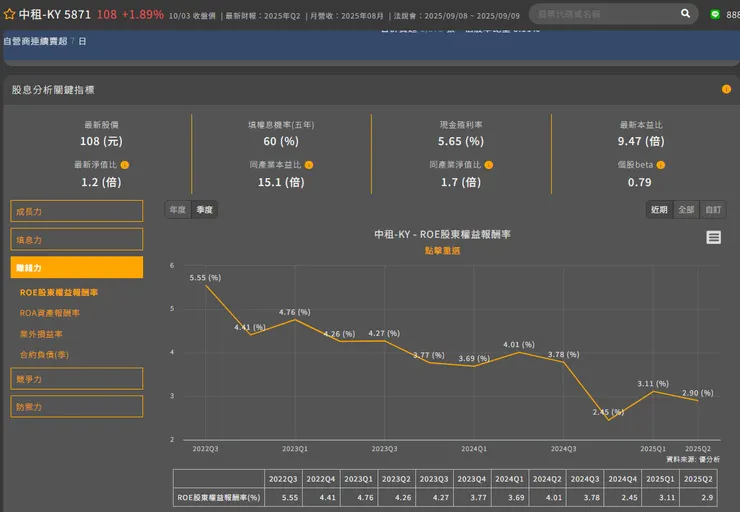Click the 2025Q2 table column header
740x512 pixels.
[x=698, y=479]
